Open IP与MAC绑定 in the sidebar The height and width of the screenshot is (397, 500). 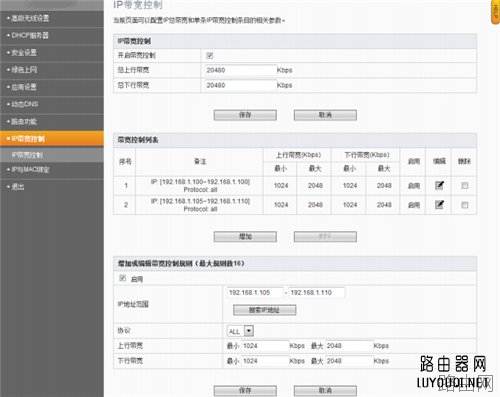tap(30, 170)
